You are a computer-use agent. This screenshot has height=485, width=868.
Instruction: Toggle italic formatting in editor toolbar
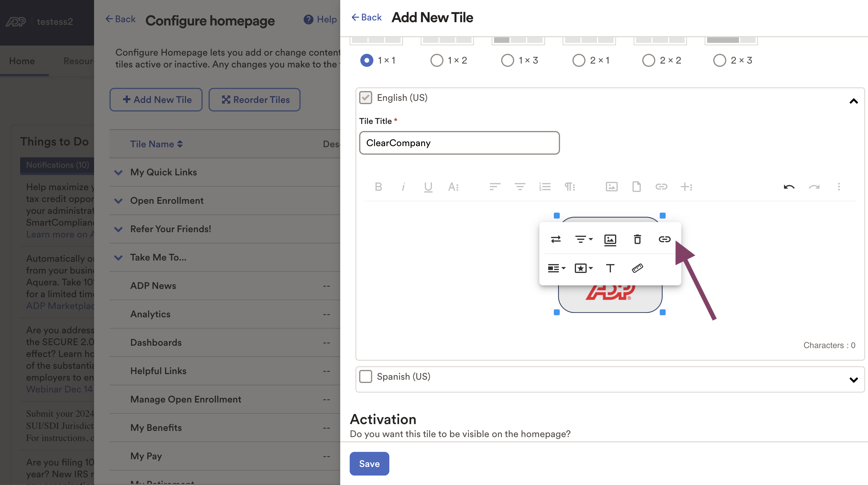tap(403, 187)
